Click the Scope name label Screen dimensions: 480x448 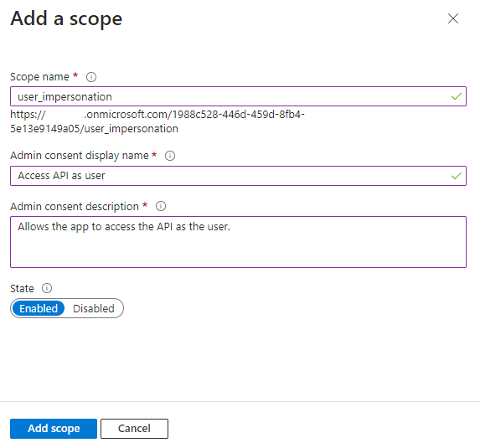point(40,77)
